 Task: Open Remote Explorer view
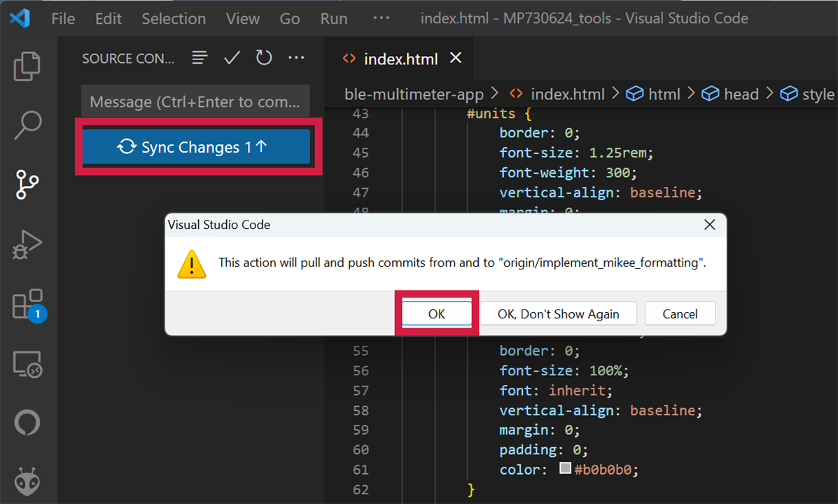pos(27,365)
